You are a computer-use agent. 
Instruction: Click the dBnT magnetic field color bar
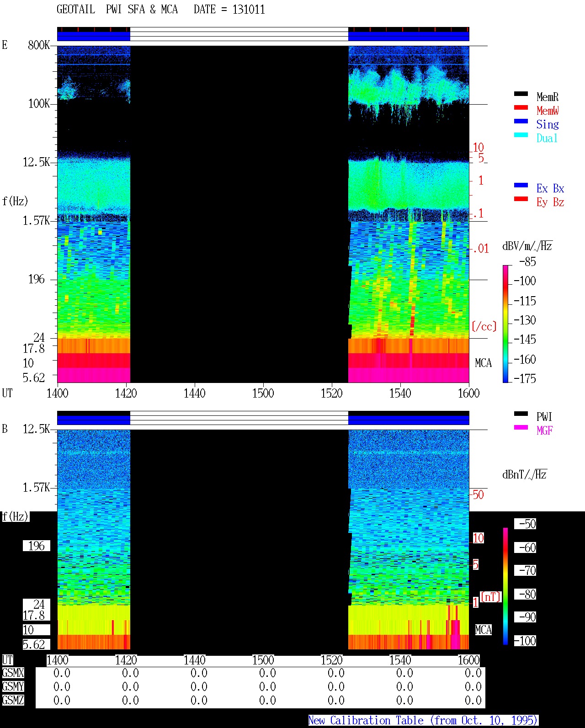point(505,586)
